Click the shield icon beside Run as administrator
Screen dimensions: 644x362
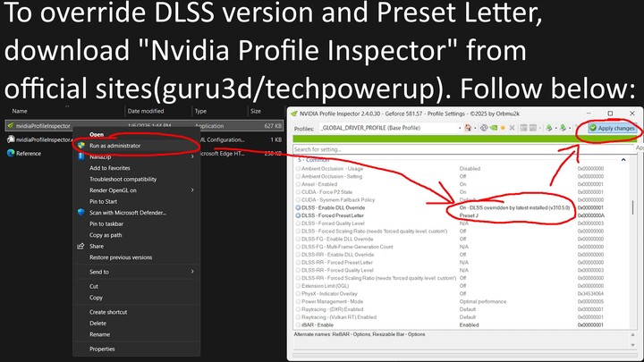(x=81, y=146)
